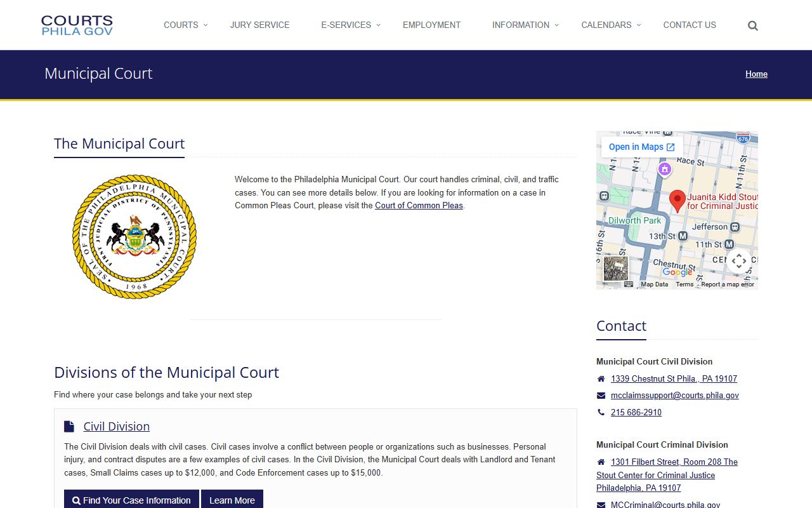Go to Contact Us page
The width and height of the screenshot is (812, 508).
(x=690, y=25)
